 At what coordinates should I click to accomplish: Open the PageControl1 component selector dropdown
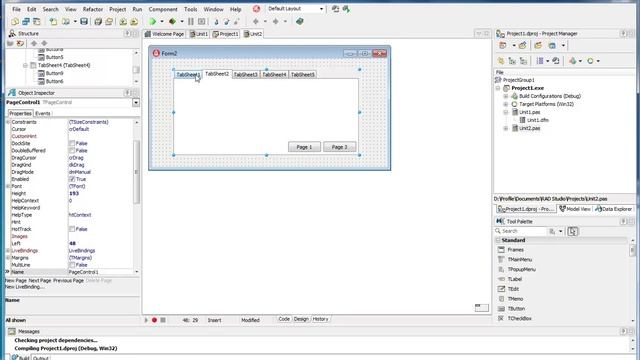[x=136, y=102]
